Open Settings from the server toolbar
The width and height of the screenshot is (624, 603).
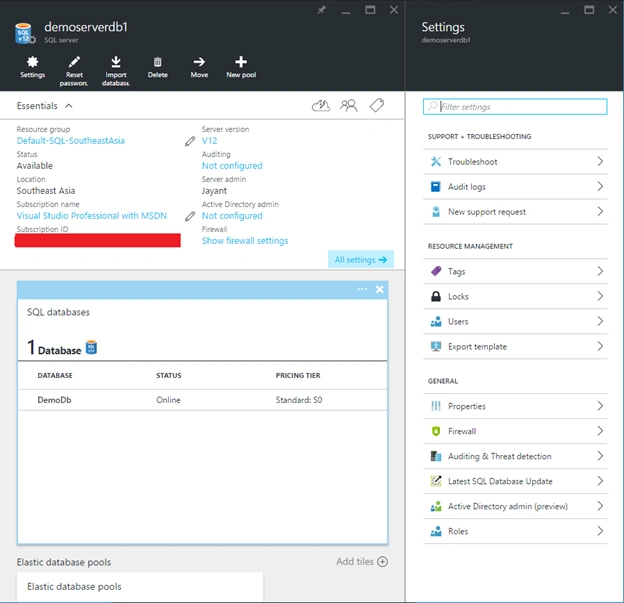(x=32, y=62)
